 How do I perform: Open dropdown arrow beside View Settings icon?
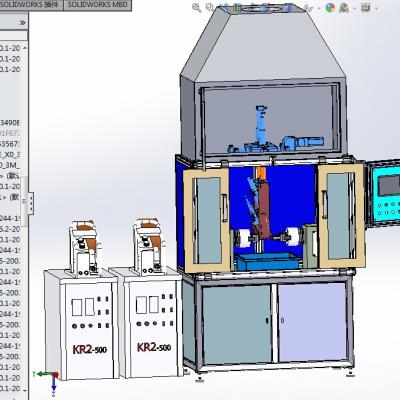click(376, 8)
